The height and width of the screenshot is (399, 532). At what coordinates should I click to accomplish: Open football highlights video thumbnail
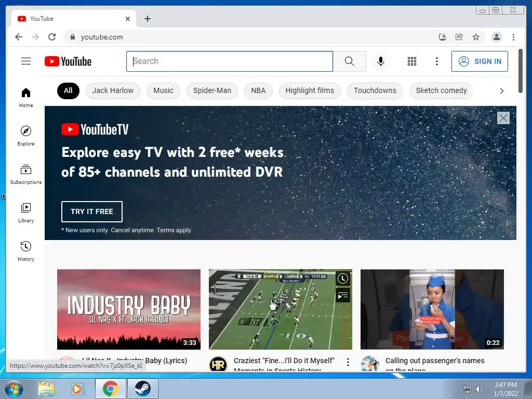pyautogui.click(x=280, y=309)
